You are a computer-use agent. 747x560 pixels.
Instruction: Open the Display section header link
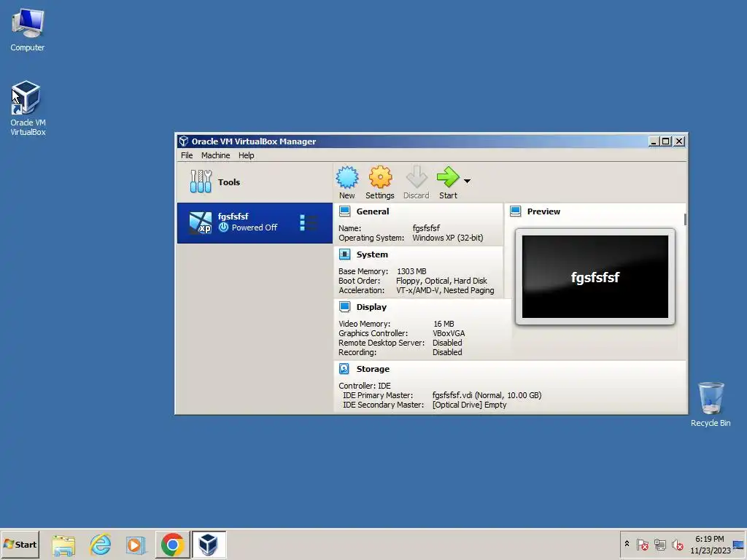point(371,307)
